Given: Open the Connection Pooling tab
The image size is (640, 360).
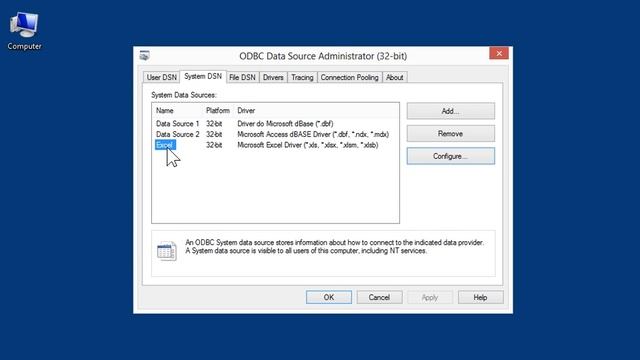Looking at the screenshot, I should coord(349,78).
